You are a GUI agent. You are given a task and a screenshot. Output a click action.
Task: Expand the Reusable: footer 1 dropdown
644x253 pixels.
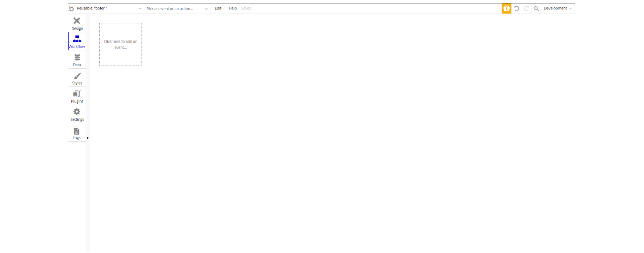[109, 8]
